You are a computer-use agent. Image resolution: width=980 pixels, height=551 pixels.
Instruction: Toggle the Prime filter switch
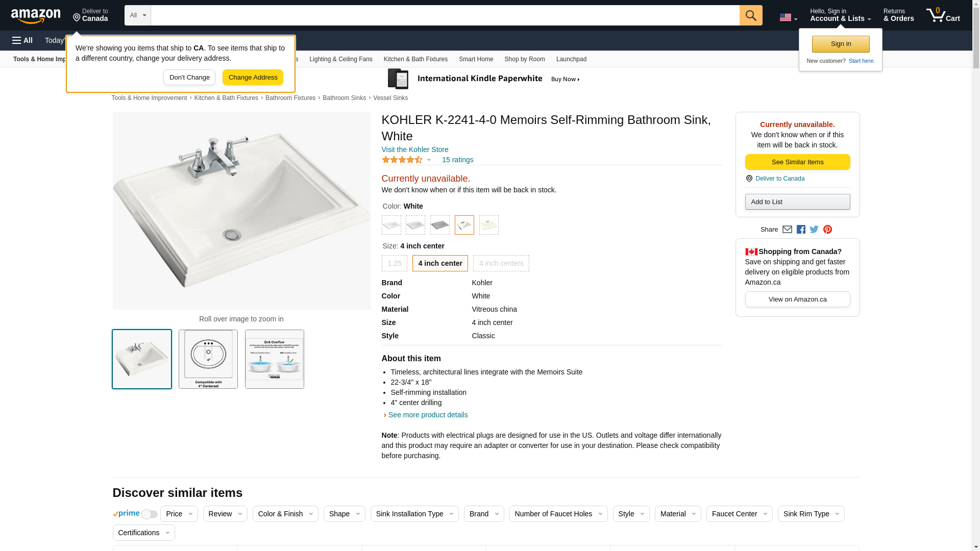click(x=149, y=514)
